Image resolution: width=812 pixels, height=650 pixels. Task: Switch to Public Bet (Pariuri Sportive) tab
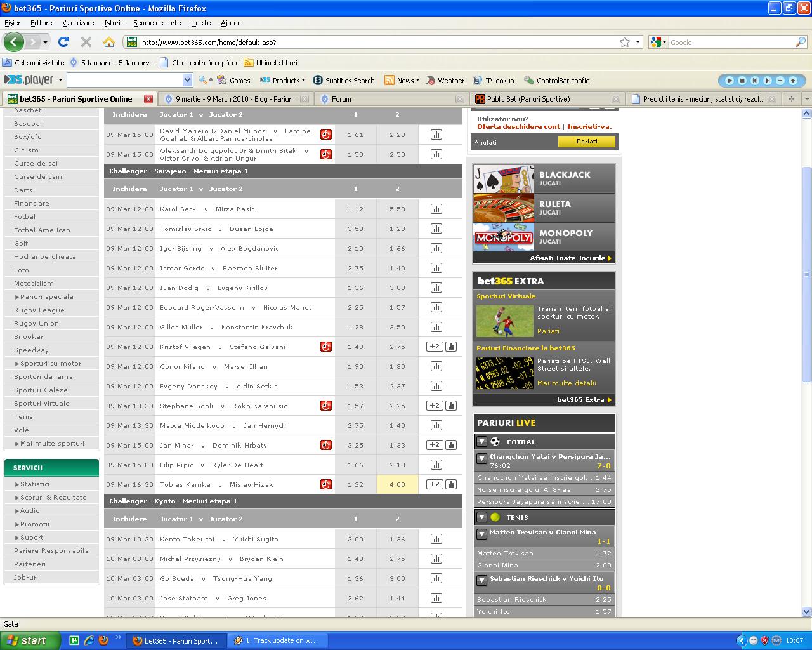tap(547, 99)
